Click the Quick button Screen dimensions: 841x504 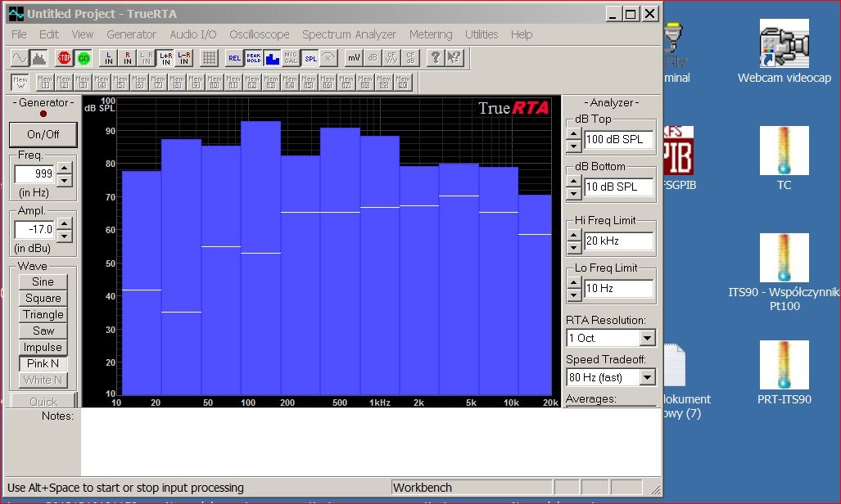tap(43, 402)
